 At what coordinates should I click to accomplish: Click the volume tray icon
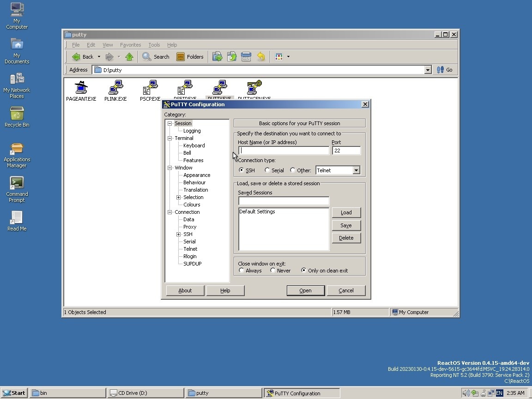(x=466, y=393)
